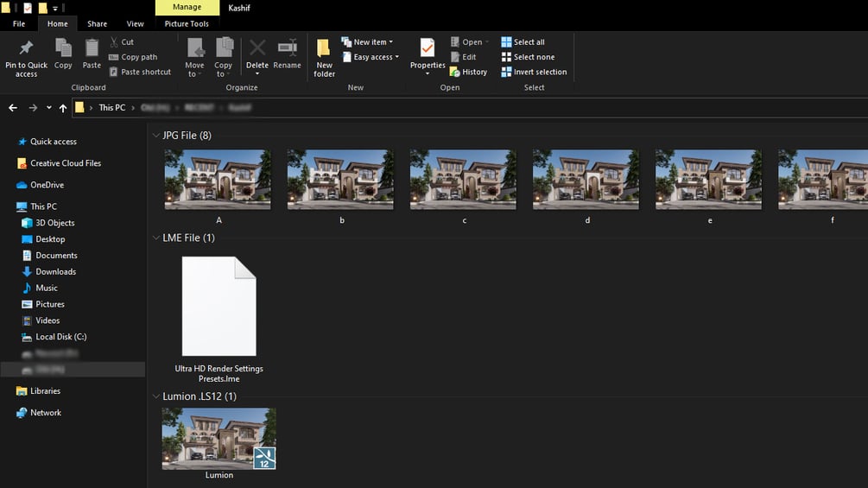Click Pin to Quick access icon
This screenshot has height=488, width=868.
click(x=26, y=48)
